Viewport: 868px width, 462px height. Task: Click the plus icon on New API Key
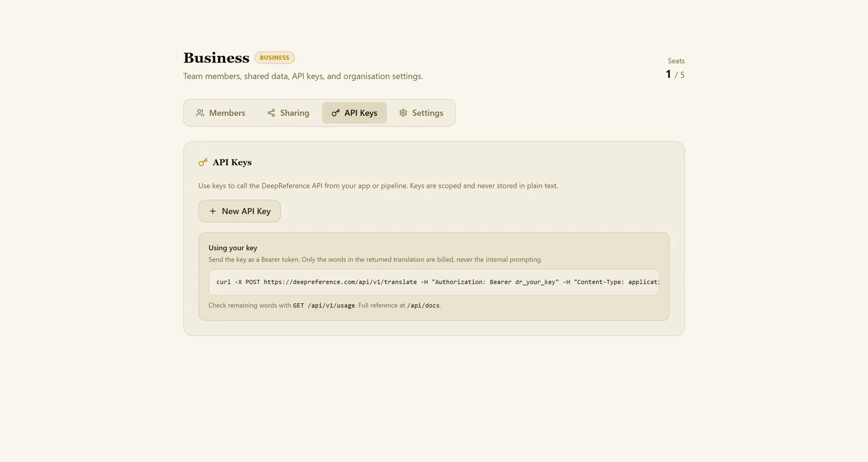click(x=213, y=211)
